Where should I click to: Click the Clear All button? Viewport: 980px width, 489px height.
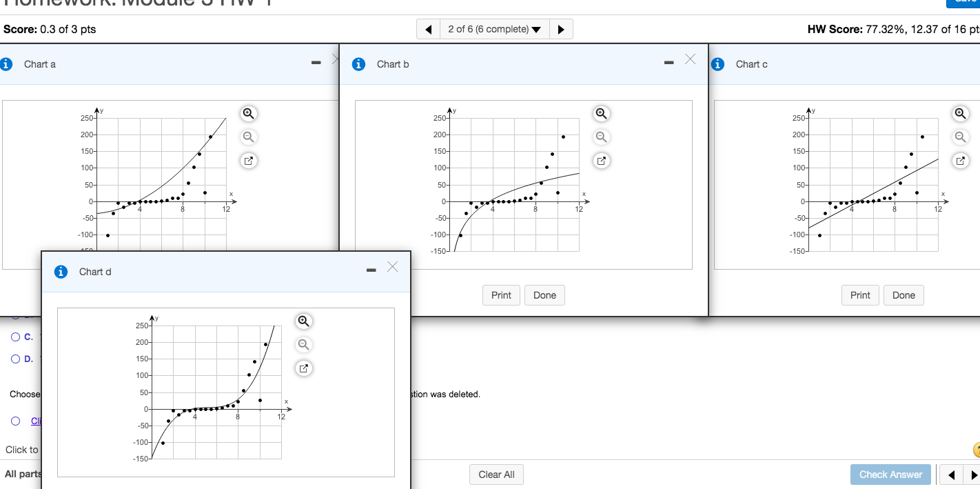click(x=496, y=475)
